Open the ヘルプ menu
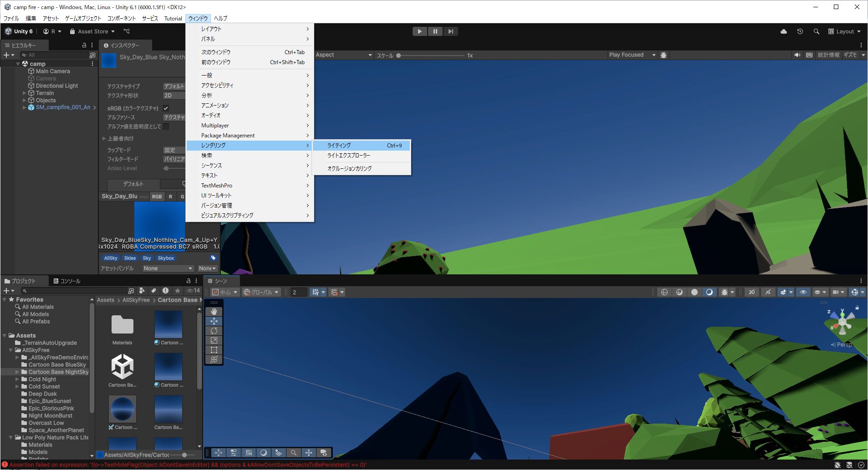This screenshot has height=470, width=868. (x=220, y=18)
